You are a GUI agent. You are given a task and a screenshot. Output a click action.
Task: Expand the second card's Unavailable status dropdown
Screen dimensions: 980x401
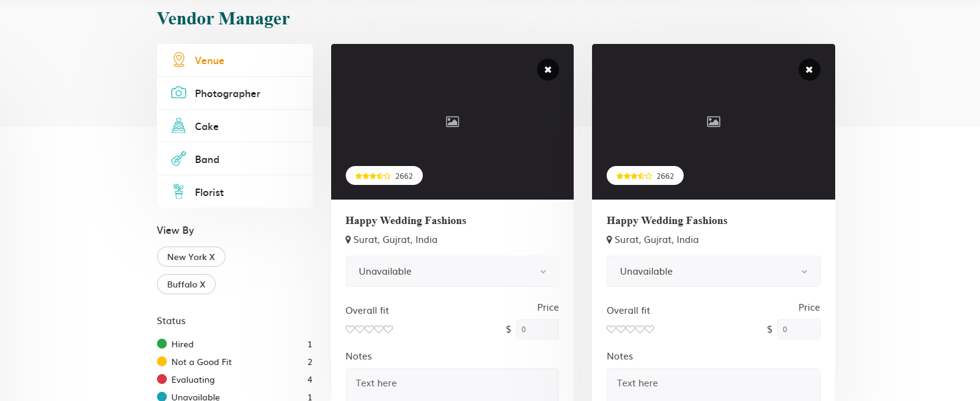(713, 272)
